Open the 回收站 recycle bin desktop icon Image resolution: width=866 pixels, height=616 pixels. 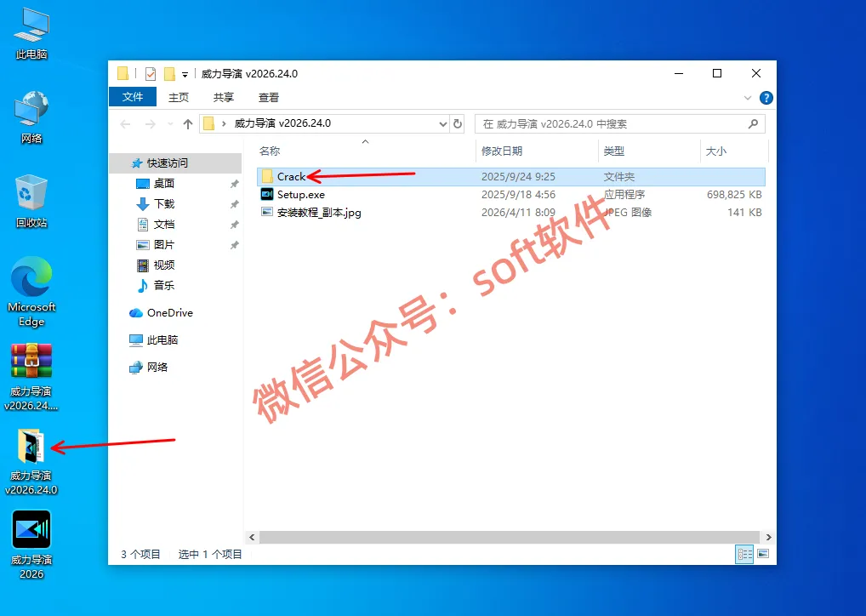tap(31, 202)
